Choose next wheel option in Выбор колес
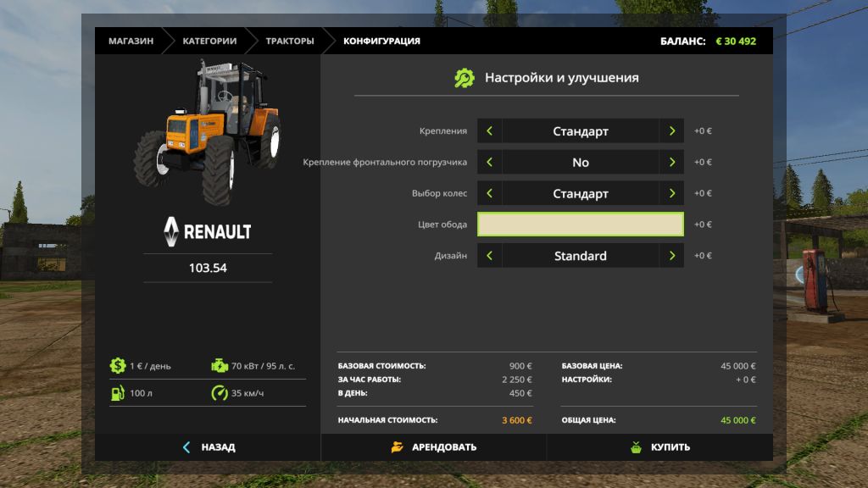The width and height of the screenshot is (868, 488). coord(671,193)
